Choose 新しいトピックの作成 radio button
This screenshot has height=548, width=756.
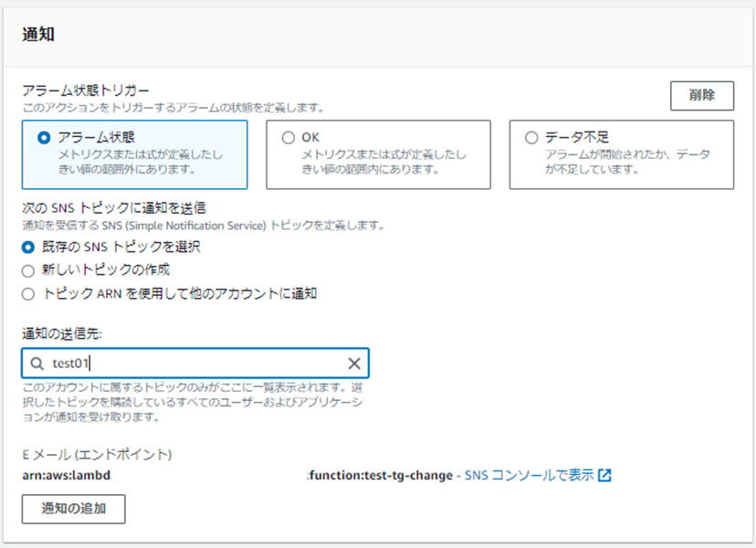[x=28, y=270]
